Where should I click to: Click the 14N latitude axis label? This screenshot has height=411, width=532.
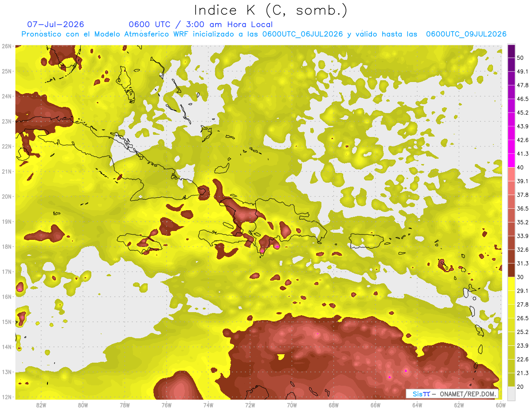7,347
